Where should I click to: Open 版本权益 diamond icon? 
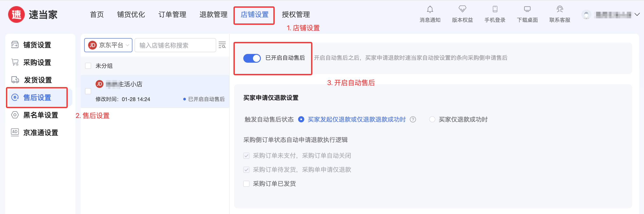[462, 9]
